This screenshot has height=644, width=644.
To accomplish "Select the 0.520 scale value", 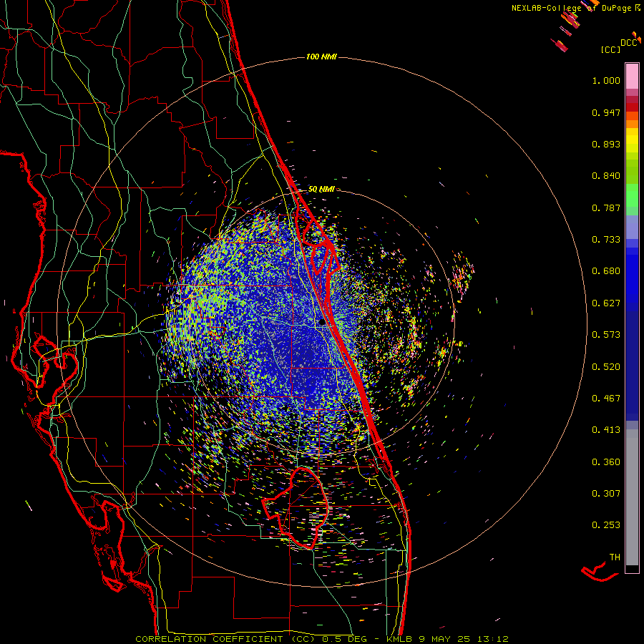I will 606,367.
